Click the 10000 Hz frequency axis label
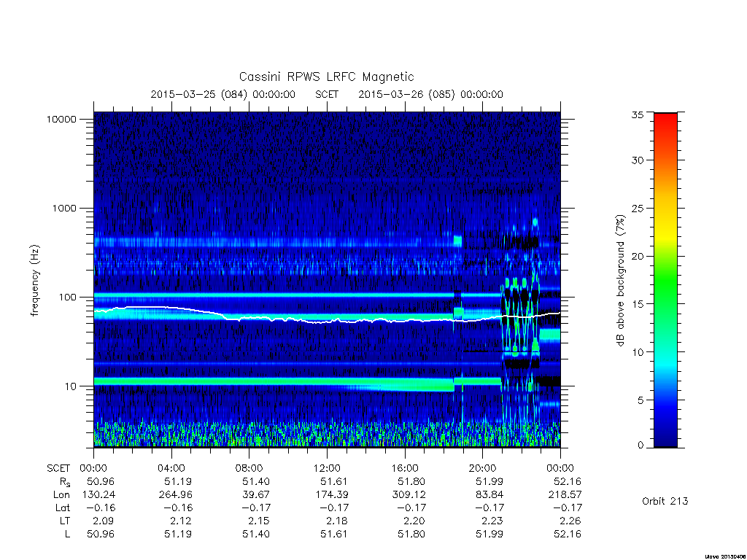The image size is (747, 560). (x=61, y=119)
